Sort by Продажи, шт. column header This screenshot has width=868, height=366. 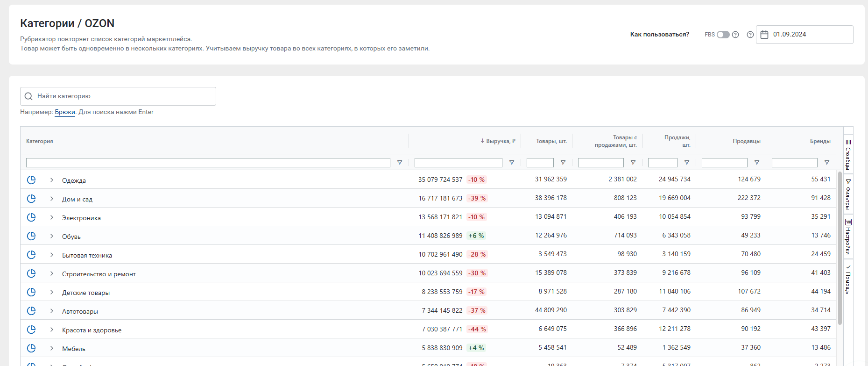click(677, 141)
